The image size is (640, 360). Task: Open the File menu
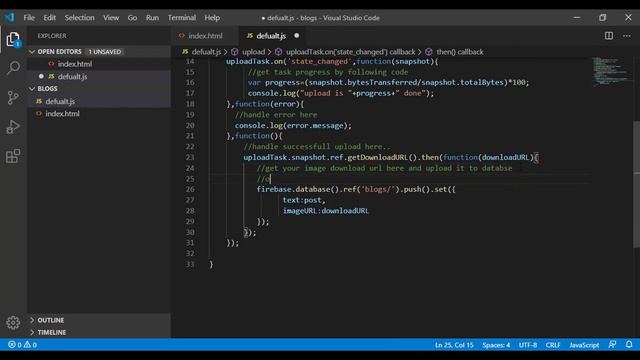[29, 18]
